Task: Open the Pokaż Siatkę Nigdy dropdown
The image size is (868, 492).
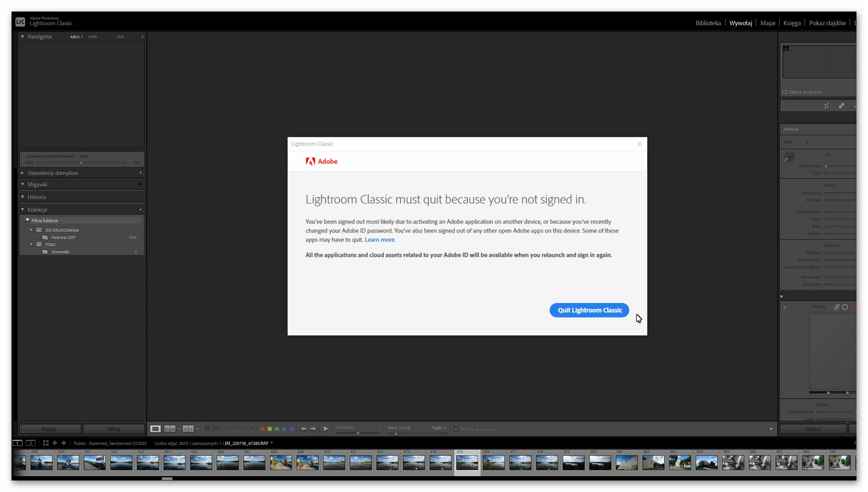Action: [x=439, y=428]
